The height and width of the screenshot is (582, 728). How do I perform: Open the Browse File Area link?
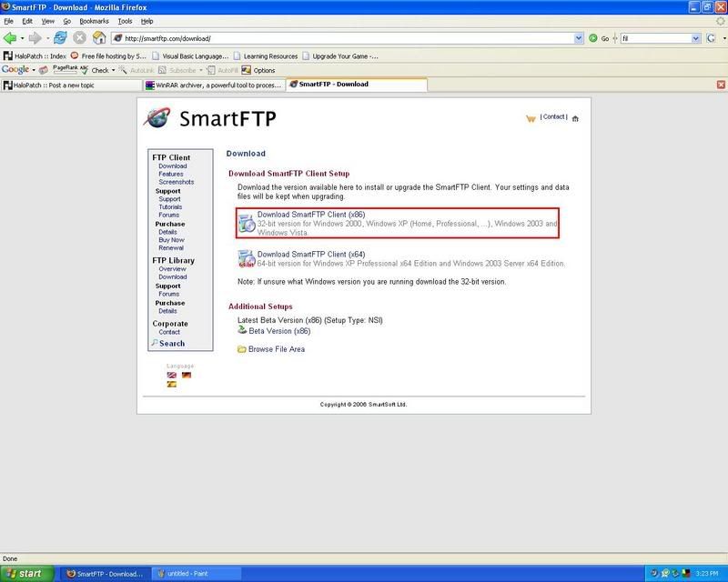click(277, 349)
